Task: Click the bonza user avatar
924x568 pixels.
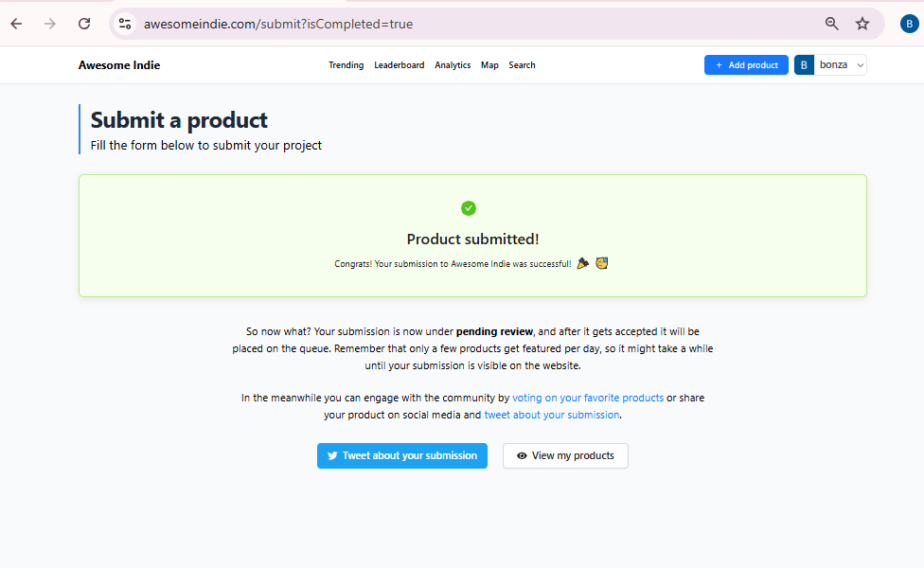Action: point(804,65)
